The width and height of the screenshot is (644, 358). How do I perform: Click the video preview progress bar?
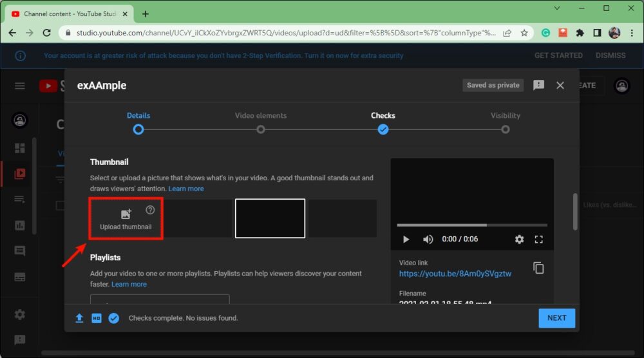(471, 225)
